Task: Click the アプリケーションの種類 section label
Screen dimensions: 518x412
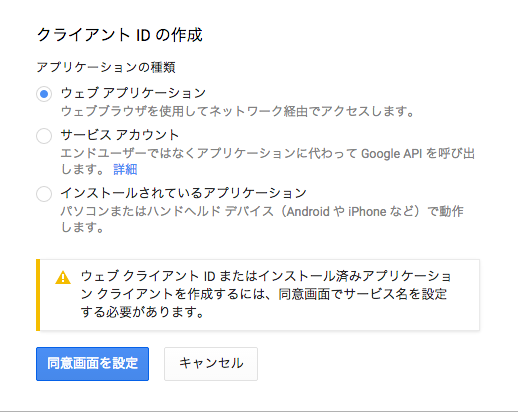Action: click(106, 67)
